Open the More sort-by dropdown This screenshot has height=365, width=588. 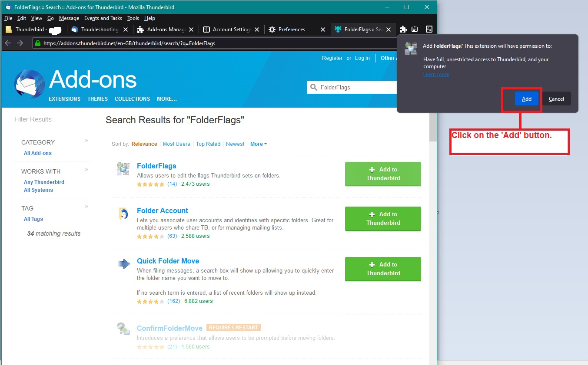[x=259, y=144]
